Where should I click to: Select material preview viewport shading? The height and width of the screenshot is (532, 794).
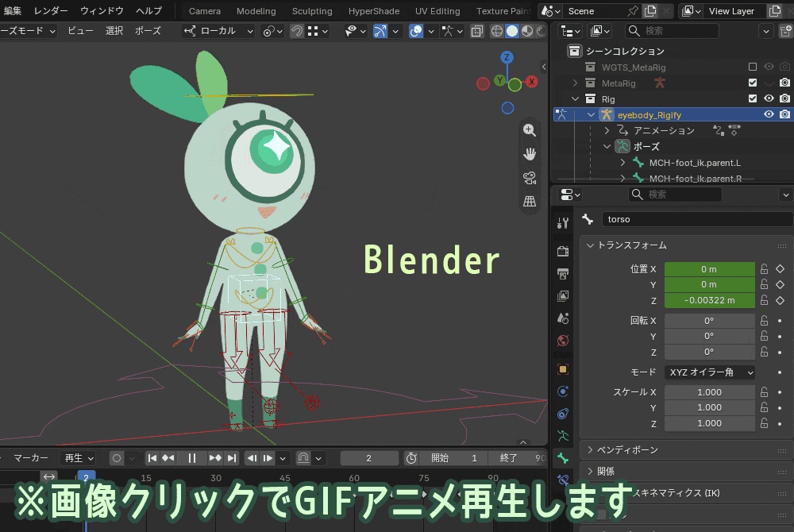[x=527, y=31]
